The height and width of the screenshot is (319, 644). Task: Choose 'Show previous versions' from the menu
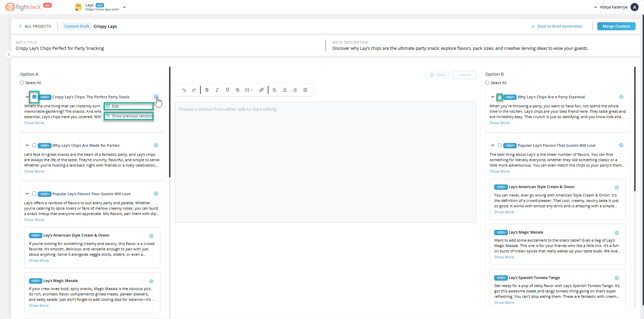tap(129, 116)
